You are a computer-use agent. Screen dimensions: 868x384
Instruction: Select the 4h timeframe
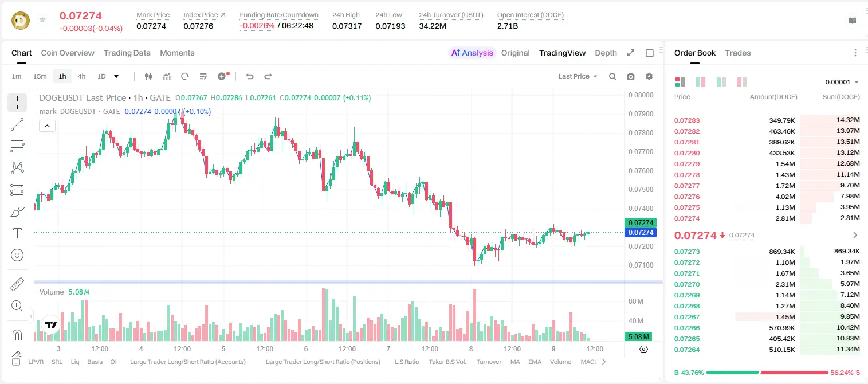81,76
